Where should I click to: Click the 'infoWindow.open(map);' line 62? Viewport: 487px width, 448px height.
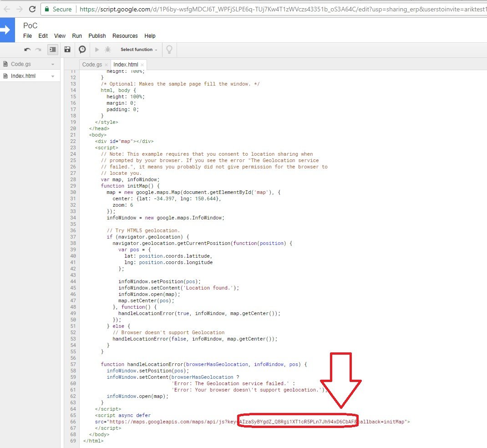137,396
